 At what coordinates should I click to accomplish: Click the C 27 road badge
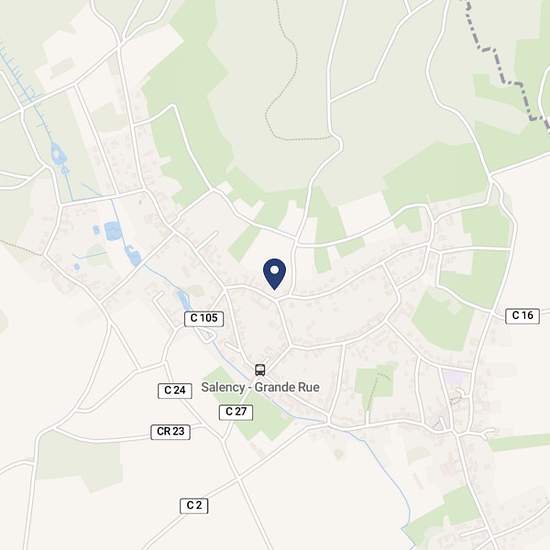click(236, 412)
